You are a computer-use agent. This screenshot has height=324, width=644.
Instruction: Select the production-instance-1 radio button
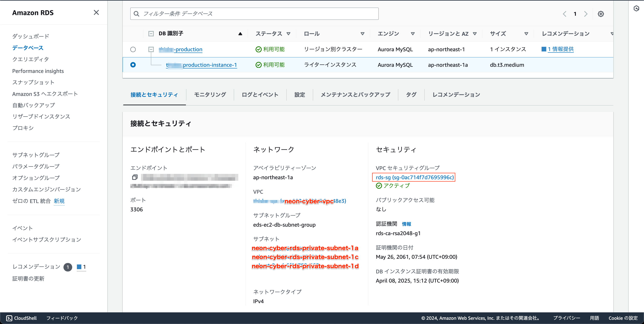point(133,65)
